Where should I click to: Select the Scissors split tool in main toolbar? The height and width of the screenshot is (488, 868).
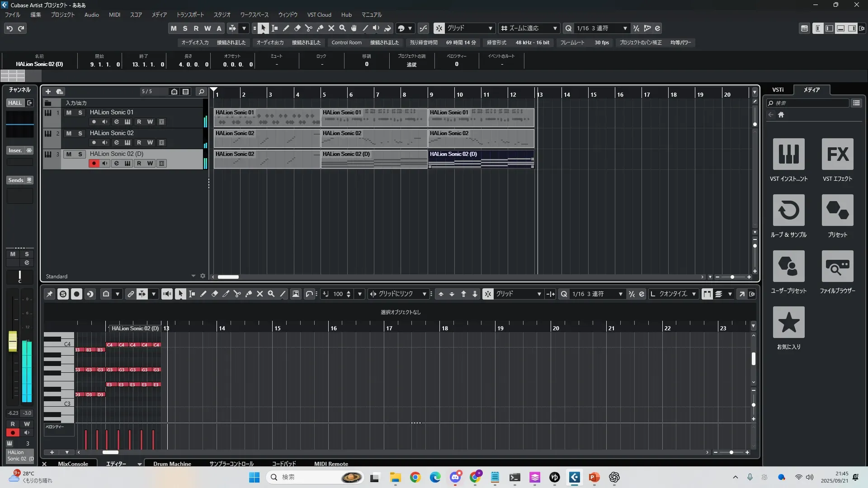point(309,28)
